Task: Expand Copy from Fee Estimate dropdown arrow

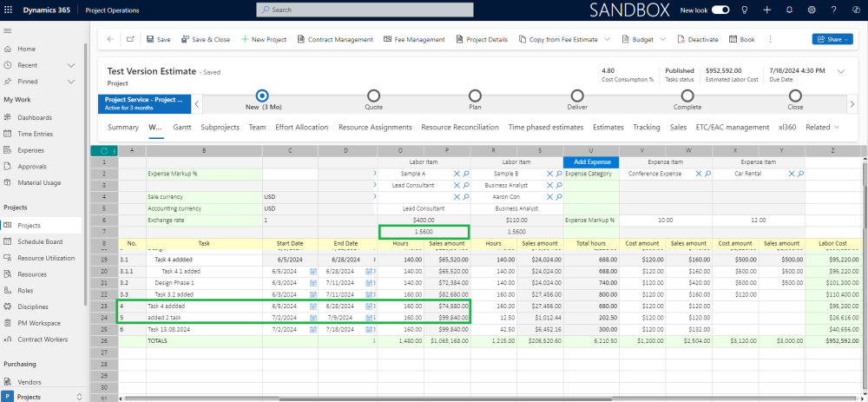Action: coord(607,39)
